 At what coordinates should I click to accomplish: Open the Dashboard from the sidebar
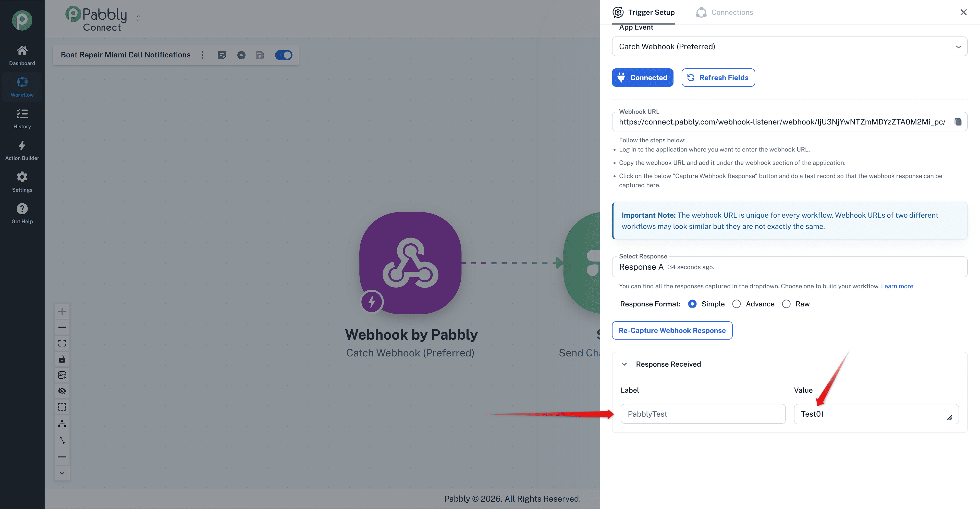22,56
